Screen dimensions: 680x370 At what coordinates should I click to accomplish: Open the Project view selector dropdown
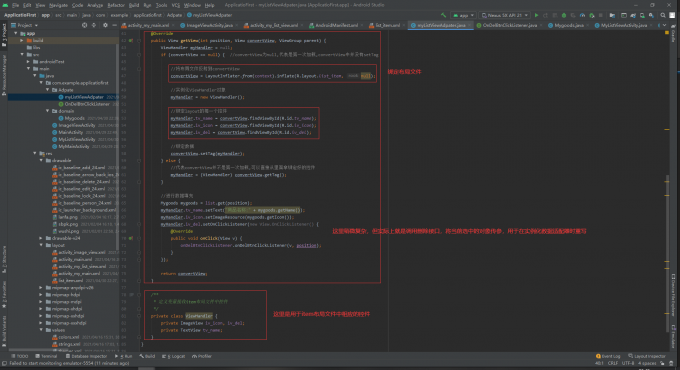coord(25,25)
